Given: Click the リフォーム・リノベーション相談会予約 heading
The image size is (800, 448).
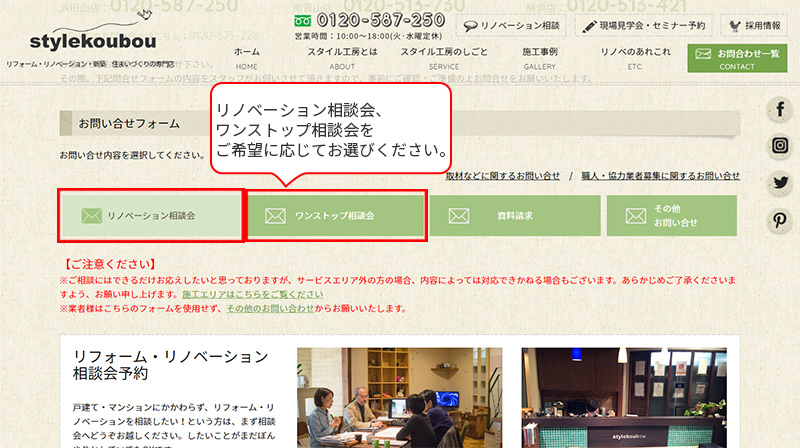Looking at the screenshot, I should 171,365.
